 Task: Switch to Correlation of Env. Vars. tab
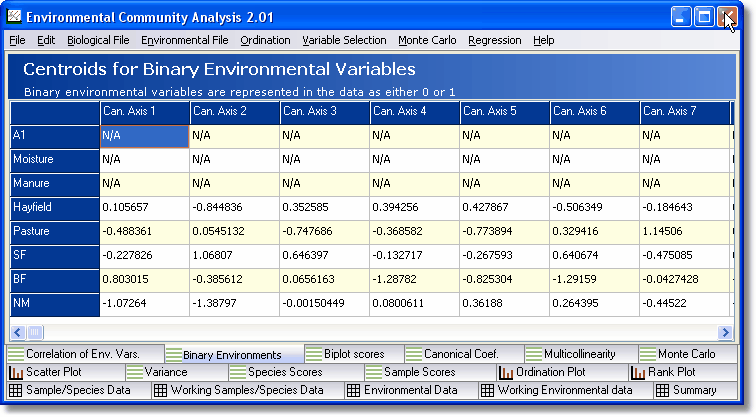coord(85,354)
